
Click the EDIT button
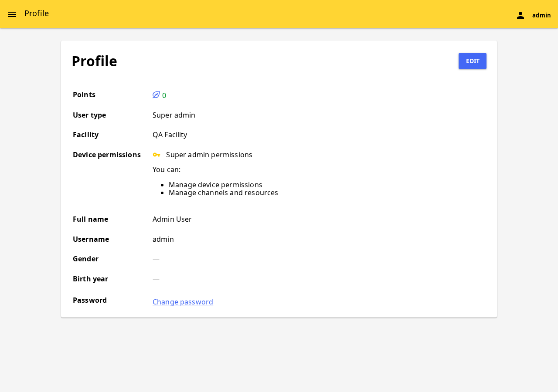click(x=473, y=61)
